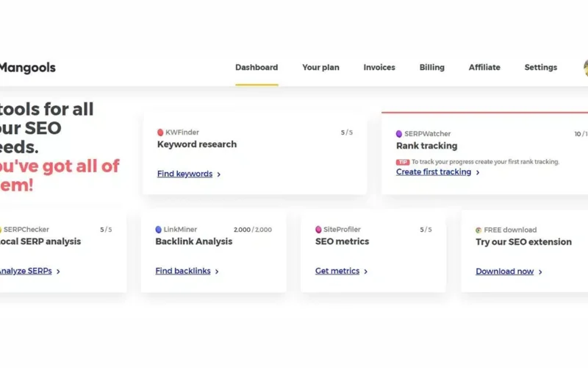
Task: Click the Find keywords link
Action: click(185, 174)
